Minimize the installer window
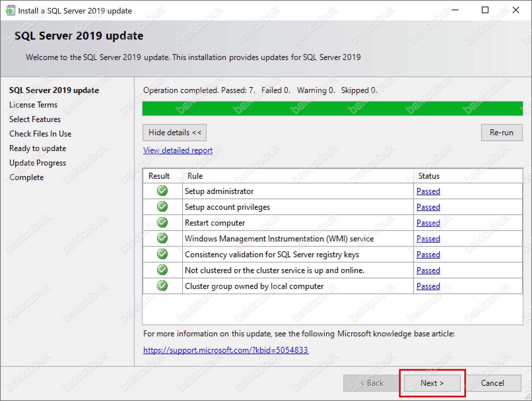This screenshot has width=532, height=401. pos(455,10)
